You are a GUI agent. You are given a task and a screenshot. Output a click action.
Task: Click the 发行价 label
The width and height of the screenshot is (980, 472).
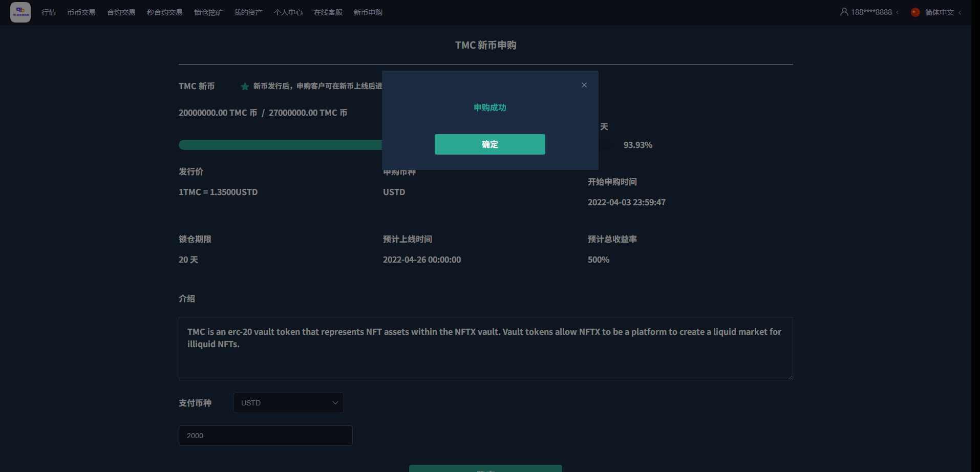(x=191, y=171)
